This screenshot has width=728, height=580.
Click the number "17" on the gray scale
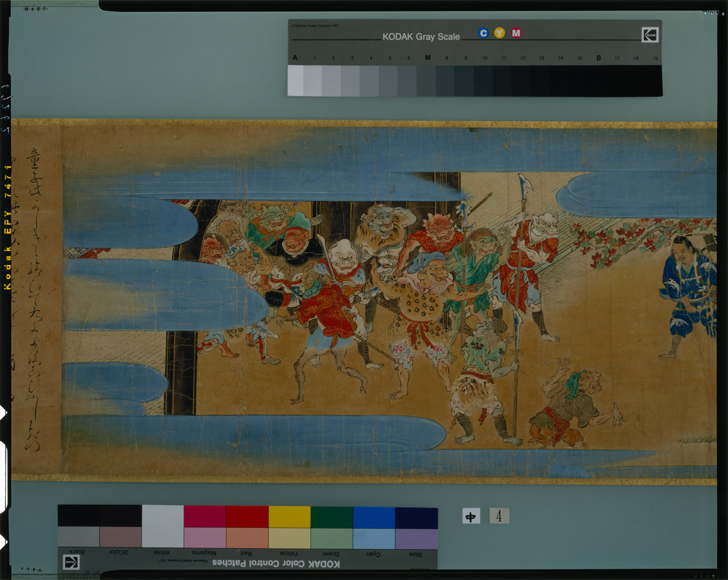[617, 58]
